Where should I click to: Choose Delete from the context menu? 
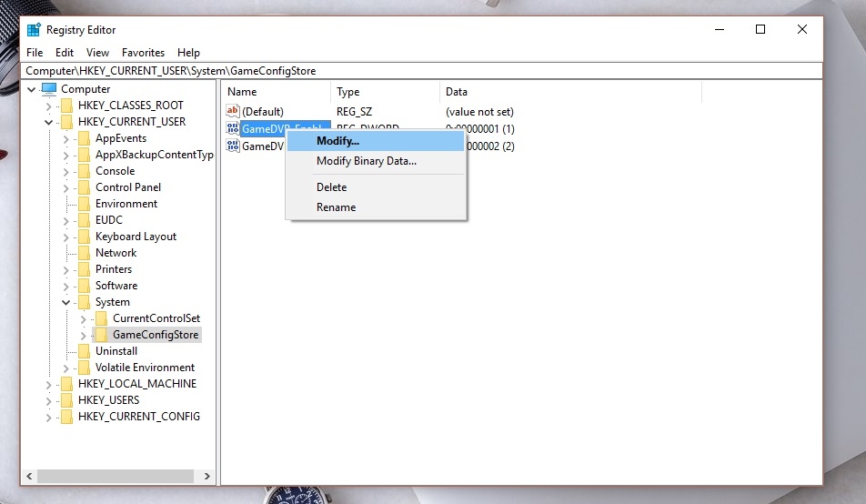point(376,187)
